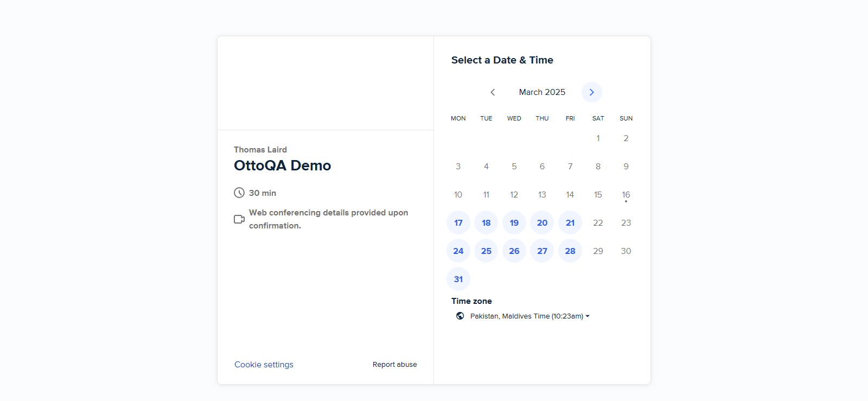Go to the next month arrow
Viewport: 868px width, 401px height.
pyautogui.click(x=592, y=92)
